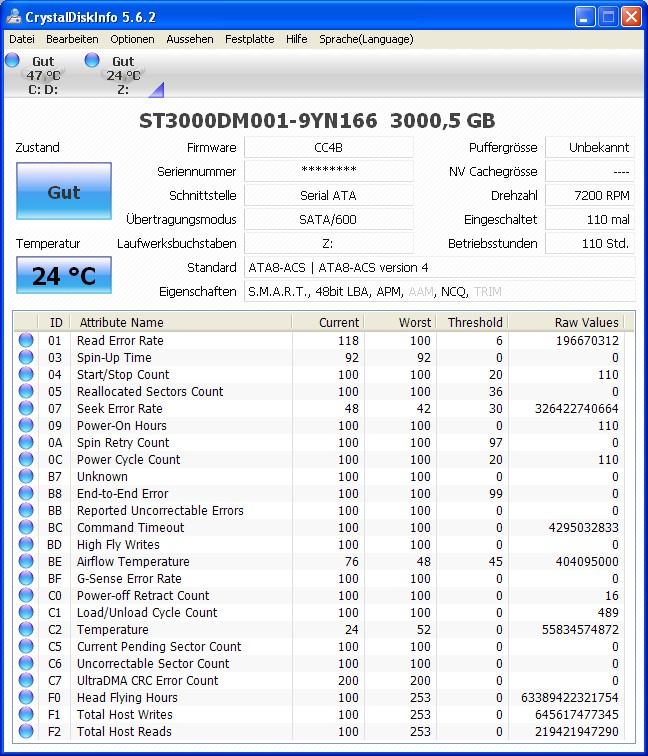Click the status orb for Current Pending Sector Count
The height and width of the screenshot is (756, 648).
coord(26,646)
